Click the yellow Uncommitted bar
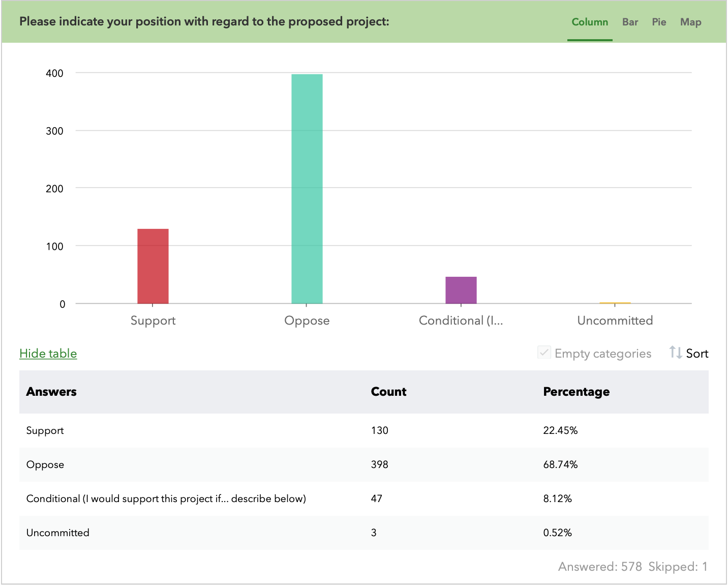 615,303
